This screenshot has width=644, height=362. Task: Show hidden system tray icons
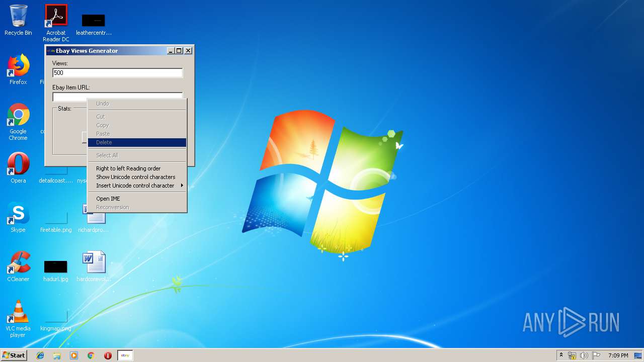[561, 355]
